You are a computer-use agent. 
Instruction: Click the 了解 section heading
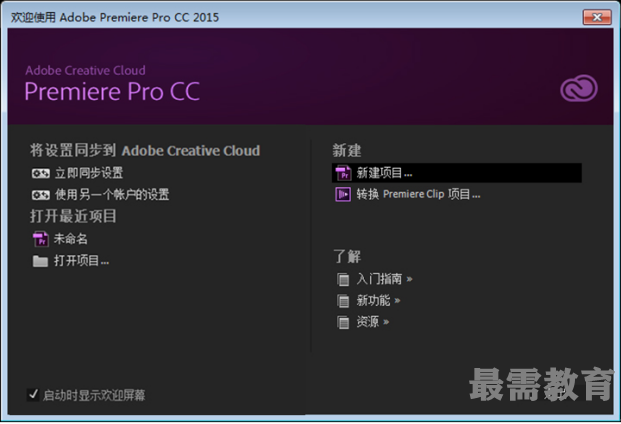tap(347, 257)
